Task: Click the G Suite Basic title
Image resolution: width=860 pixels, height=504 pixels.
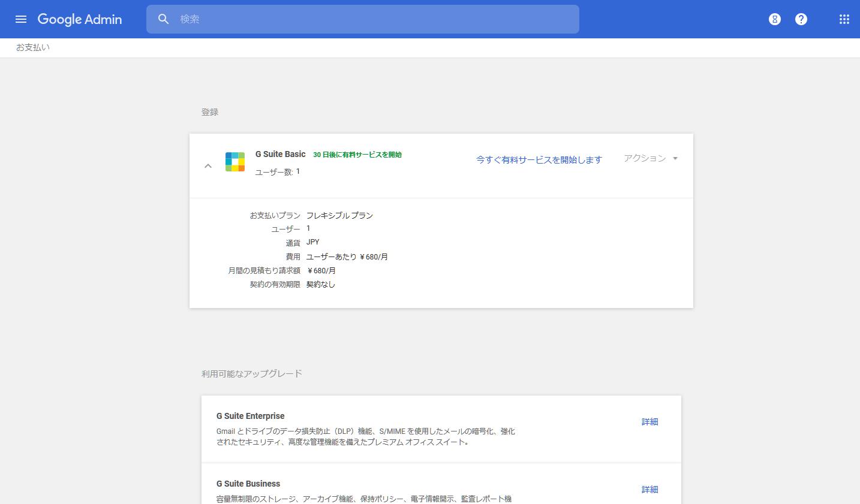Action: click(x=281, y=154)
